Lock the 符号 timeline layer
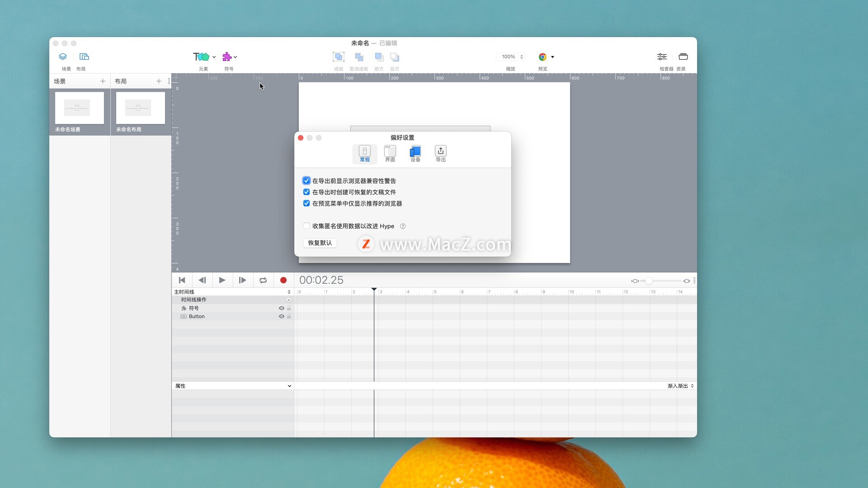The width and height of the screenshot is (868, 488). [x=289, y=308]
